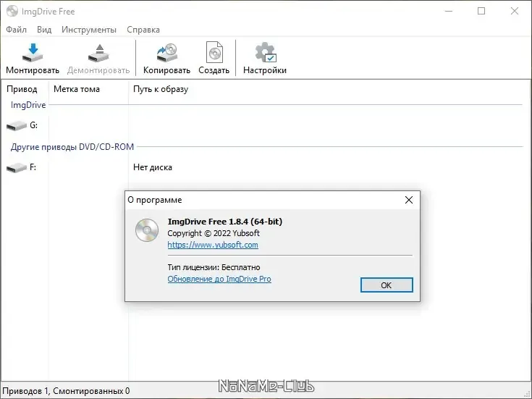Open the Файл menu

point(16,30)
